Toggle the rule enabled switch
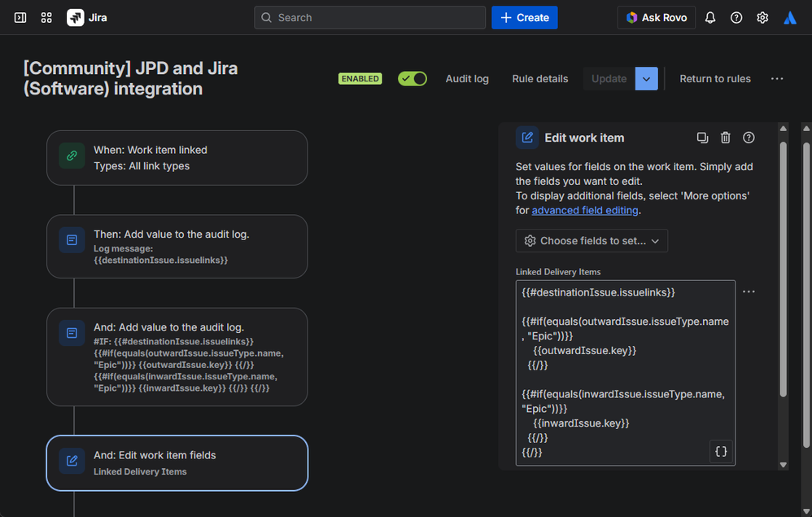 [x=413, y=79]
